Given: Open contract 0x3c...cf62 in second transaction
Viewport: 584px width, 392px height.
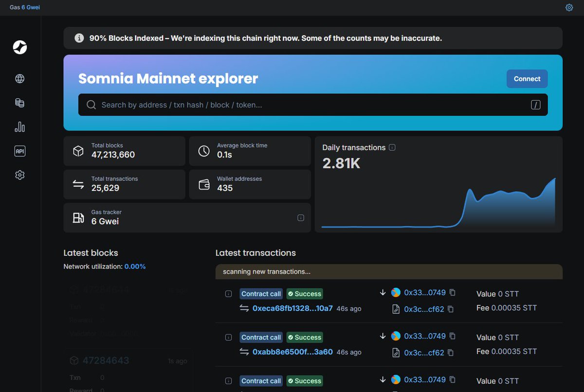Looking at the screenshot, I should tap(424, 352).
